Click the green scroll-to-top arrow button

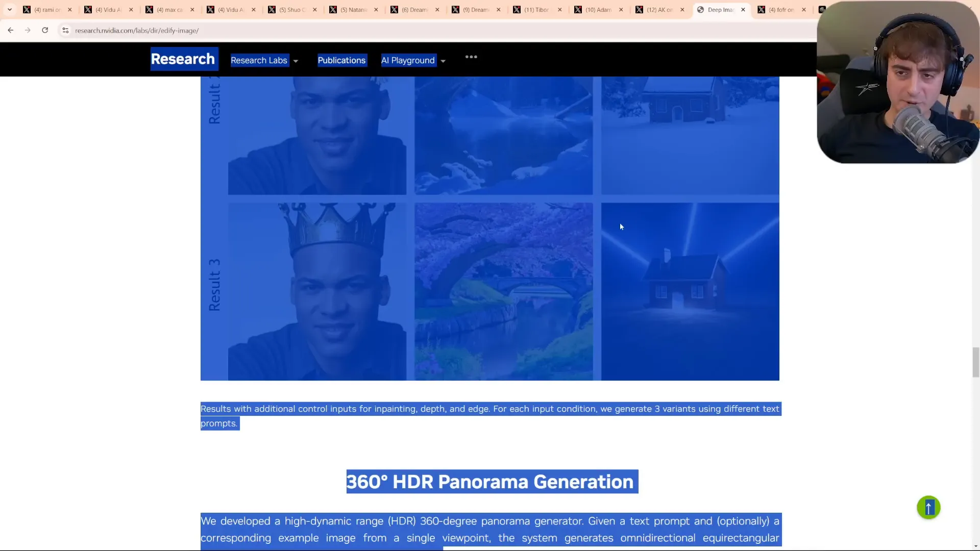coord(928,508)
